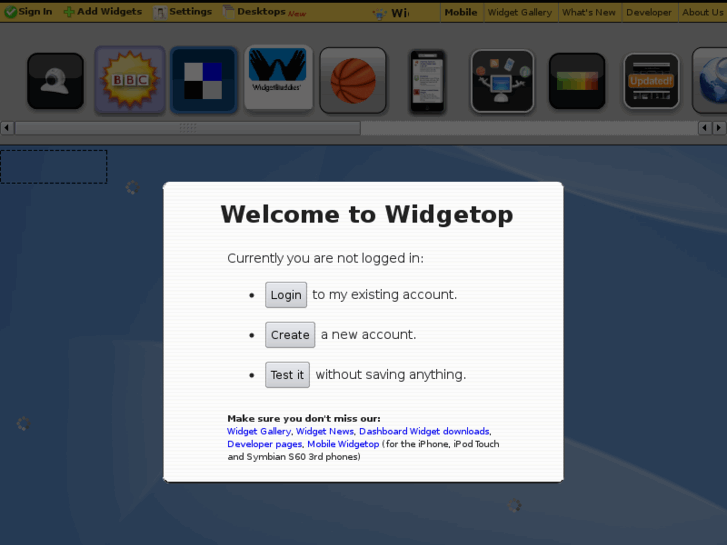
Task: Click the Desktops icon in top bar
Action: (x=229, y=12)
